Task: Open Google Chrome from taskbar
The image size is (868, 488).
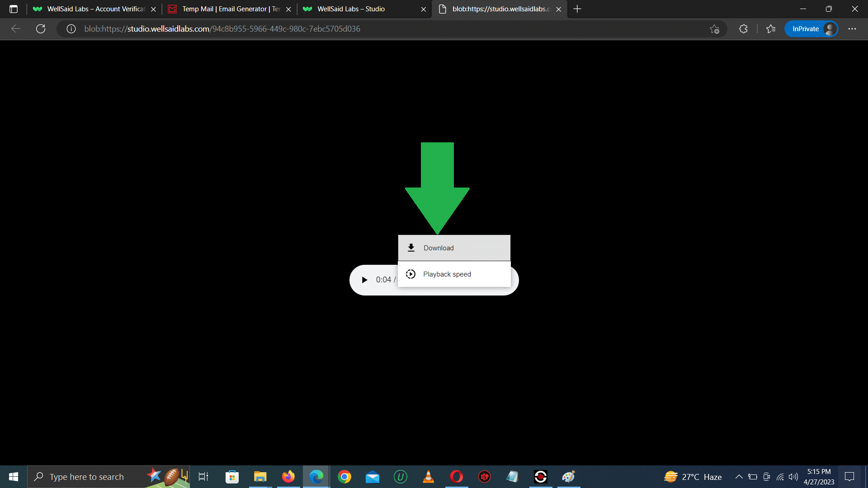Action: point(344,477)
